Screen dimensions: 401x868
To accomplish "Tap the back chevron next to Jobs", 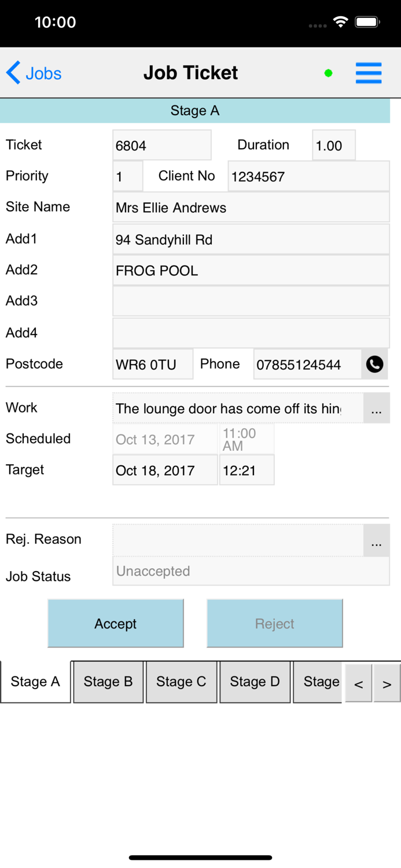I will tap(12, 72).
